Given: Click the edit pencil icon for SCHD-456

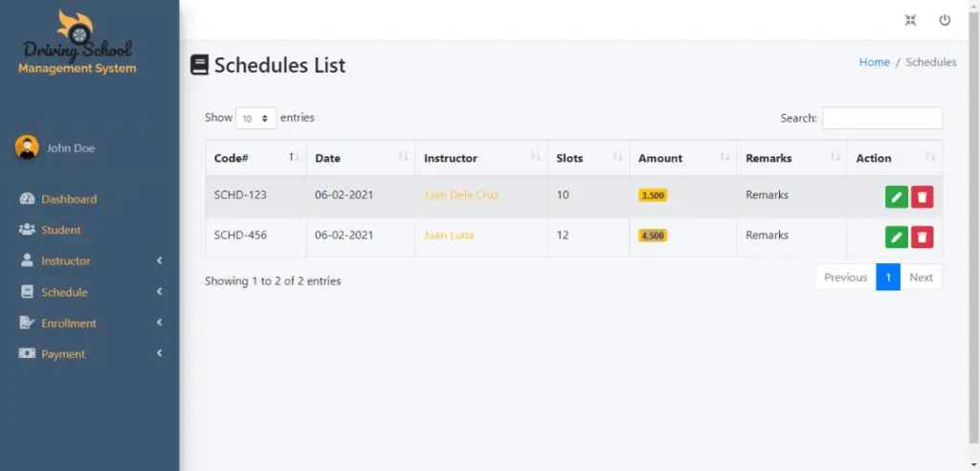Looking at the screenshot, I should [x=896, y=237].
